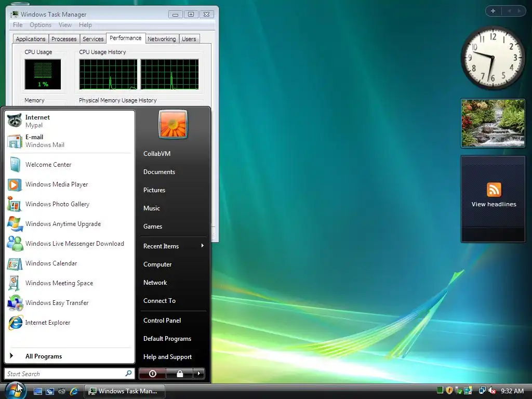Open Help menu in Task Manager
Image resolution: width=532 pixels, height=399 pixels.
point(85,25)
